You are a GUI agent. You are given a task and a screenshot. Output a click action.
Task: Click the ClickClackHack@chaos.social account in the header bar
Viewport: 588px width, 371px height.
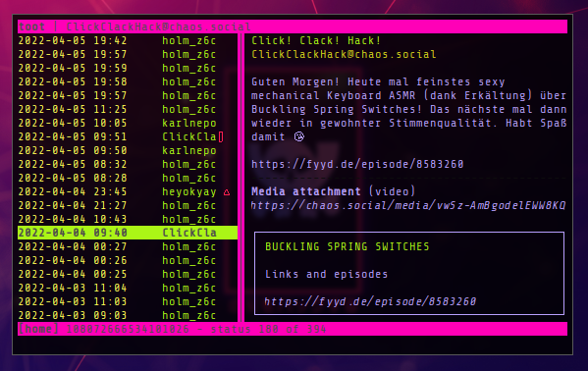(x=159, y=27)
